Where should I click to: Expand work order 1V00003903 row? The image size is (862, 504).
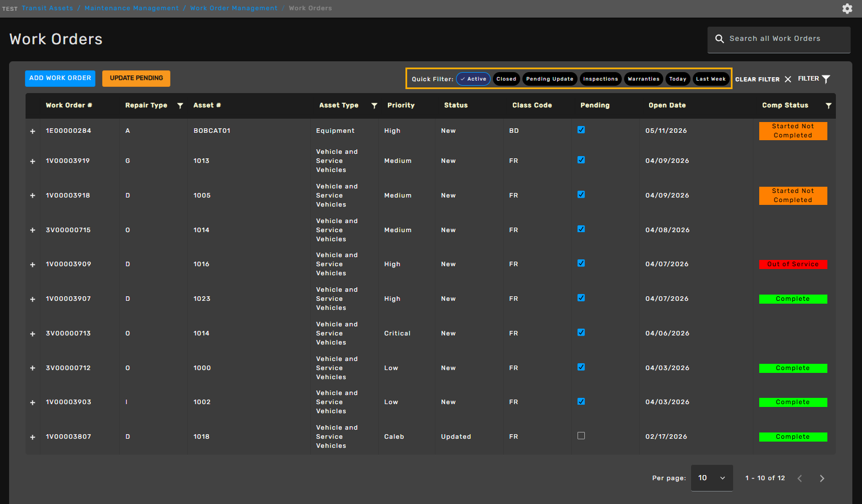[x=32, y=402]
